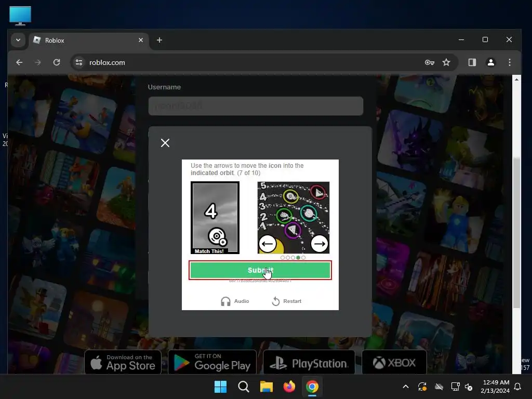Switch to the Audio challenge

tap(235, 301)
